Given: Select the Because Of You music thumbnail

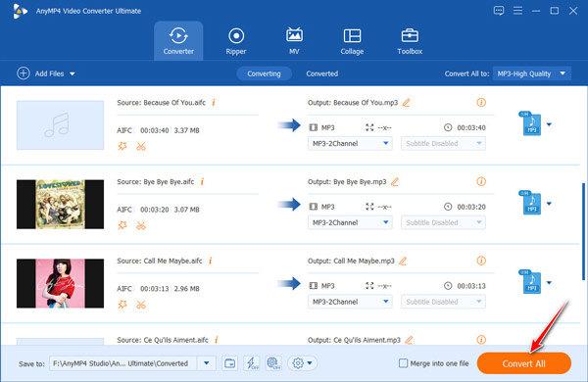Looking at the screenshot, I should 60,125.
